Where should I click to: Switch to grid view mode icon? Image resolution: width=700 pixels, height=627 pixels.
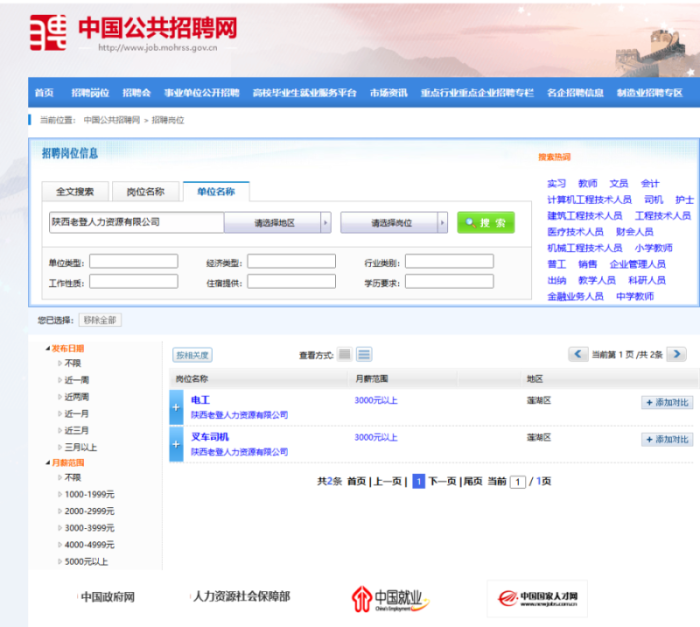pos(345,355)
